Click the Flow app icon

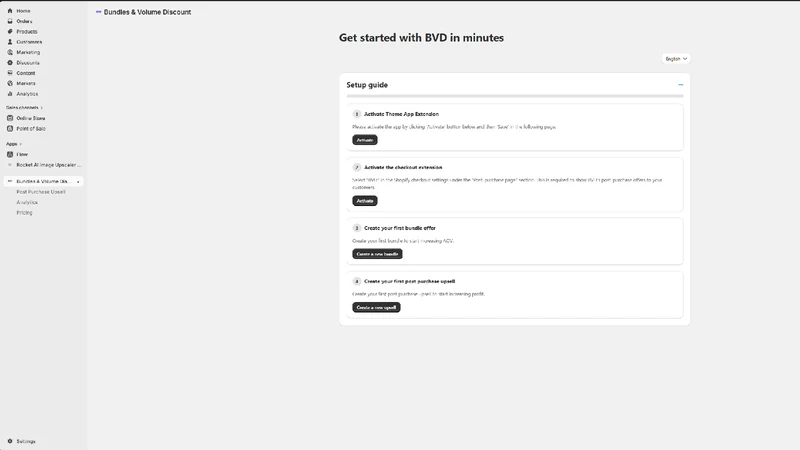tap(10, 154)
